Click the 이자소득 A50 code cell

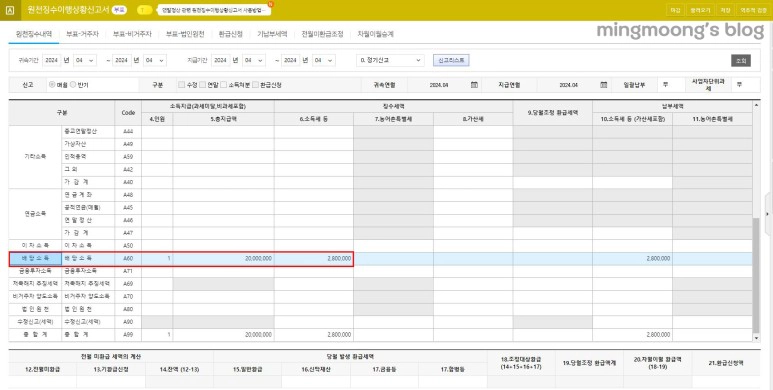pyautogui.click(x=128, y=246)
